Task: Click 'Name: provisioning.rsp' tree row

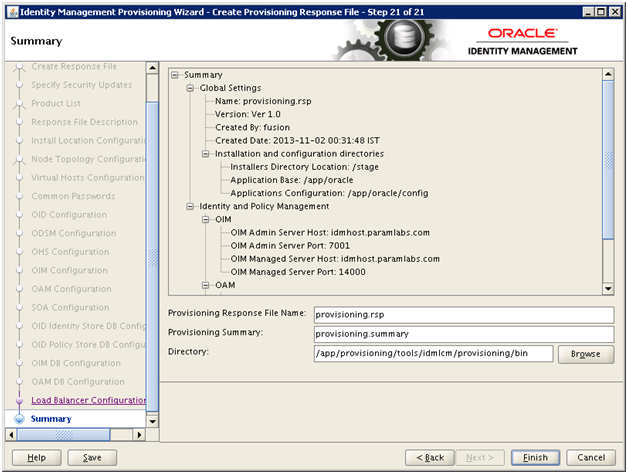Action: [x=263, y=101]
